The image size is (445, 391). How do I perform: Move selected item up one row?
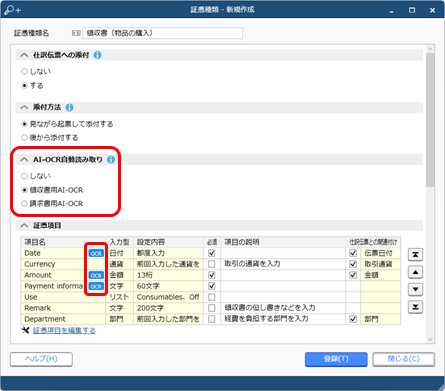click(415, 272)
